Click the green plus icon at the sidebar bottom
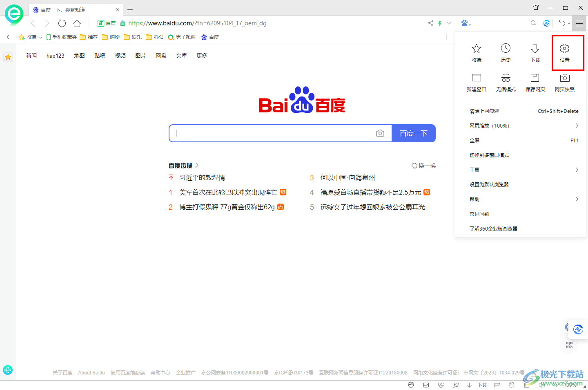588x390 pixels. pos(8,370)
